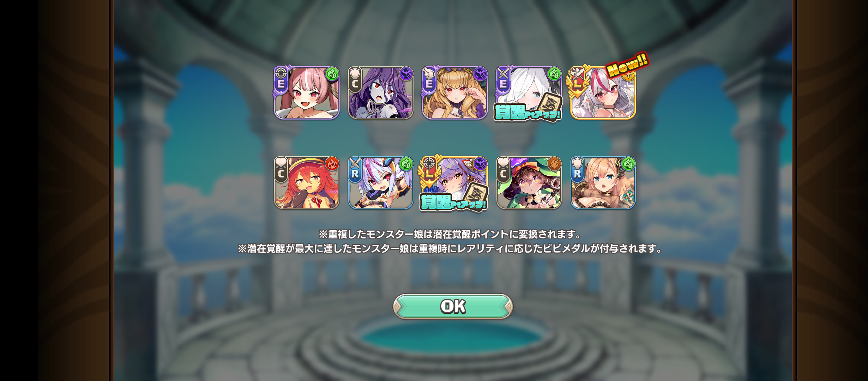Screen dimensions: 868x381
Task: Click the shield class icon on blonde R card
Action: (577, 163)
